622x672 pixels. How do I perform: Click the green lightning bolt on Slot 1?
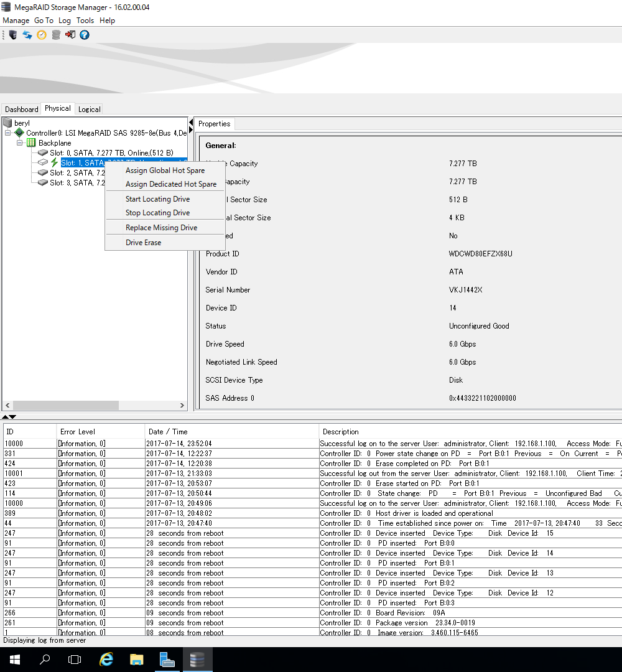54,162
